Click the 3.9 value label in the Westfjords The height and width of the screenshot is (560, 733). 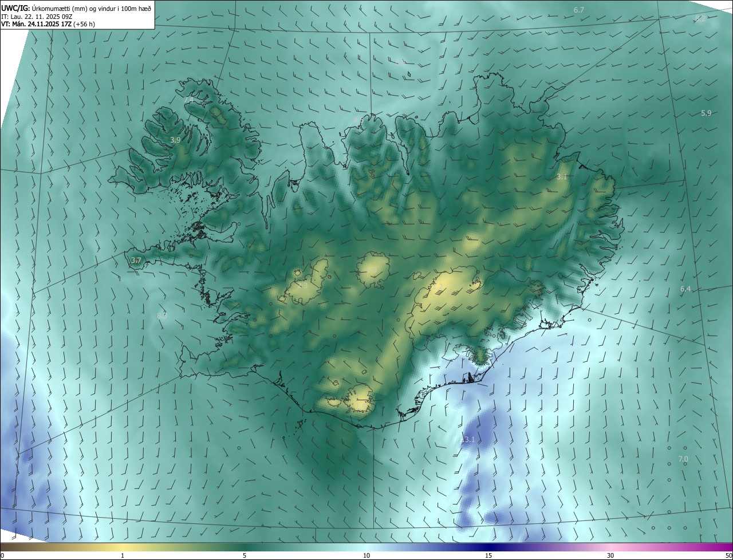176,140
